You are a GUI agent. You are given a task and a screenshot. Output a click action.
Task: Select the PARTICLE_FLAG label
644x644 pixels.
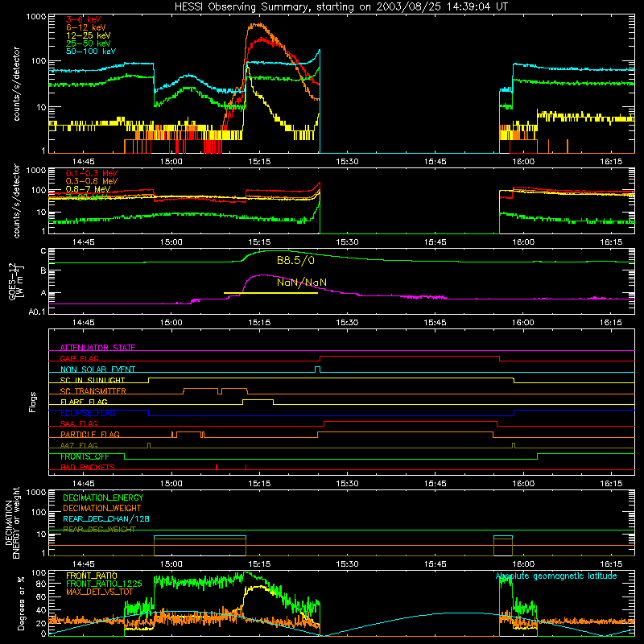pyautogui.click(x=90, y=435)
